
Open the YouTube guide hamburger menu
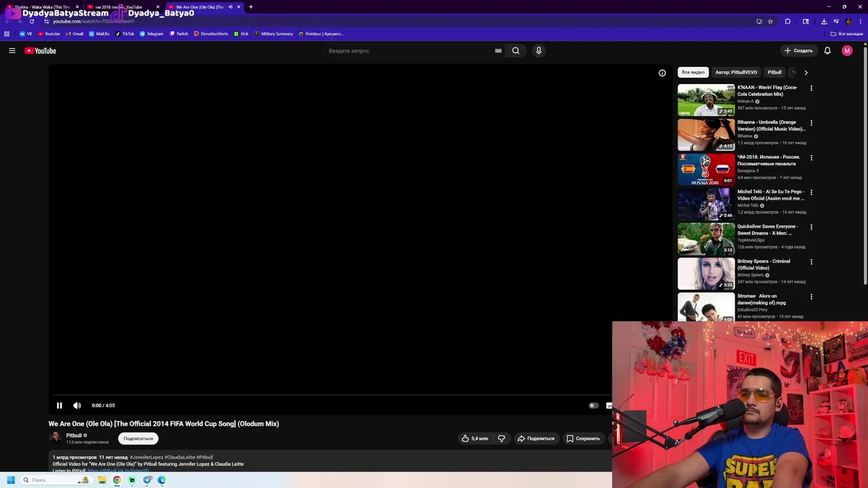tap(12, 51)
